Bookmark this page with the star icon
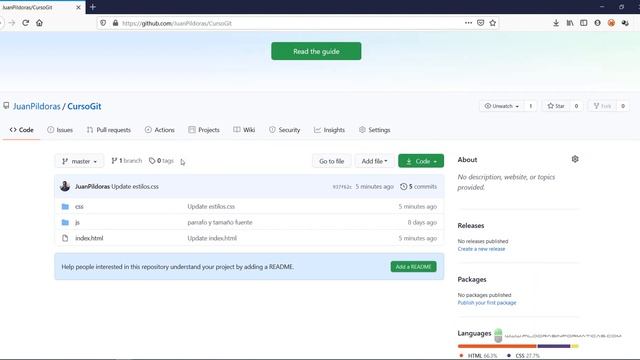The width and height of the screenshot is (640, 360). click(x=493, y=23)
